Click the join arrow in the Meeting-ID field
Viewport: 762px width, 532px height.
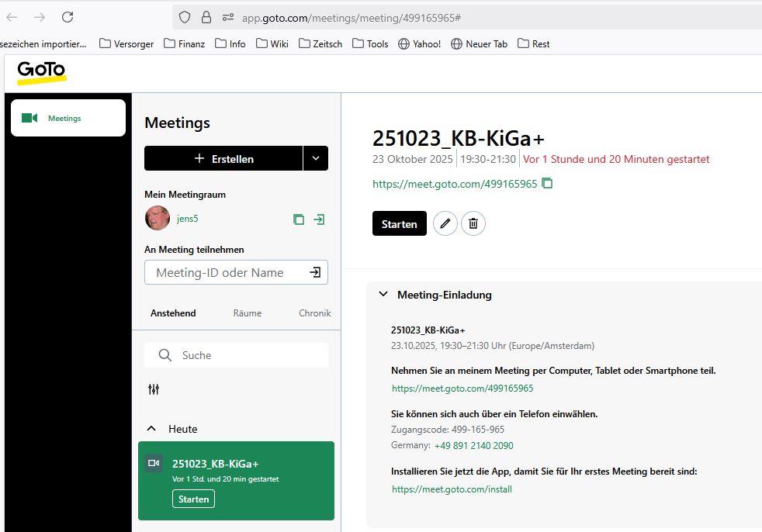click(x=315, y=272)
